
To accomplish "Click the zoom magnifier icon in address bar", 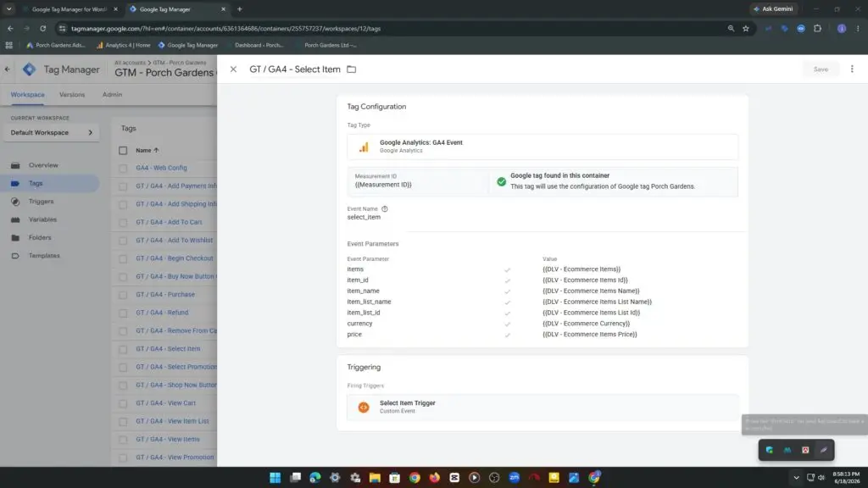I will (x=731, y=28).
